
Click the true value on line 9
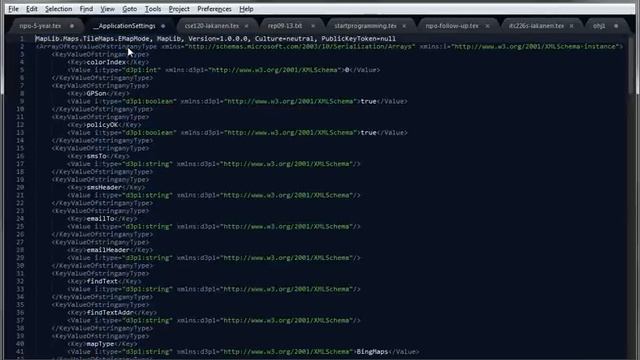coord(369,101)
